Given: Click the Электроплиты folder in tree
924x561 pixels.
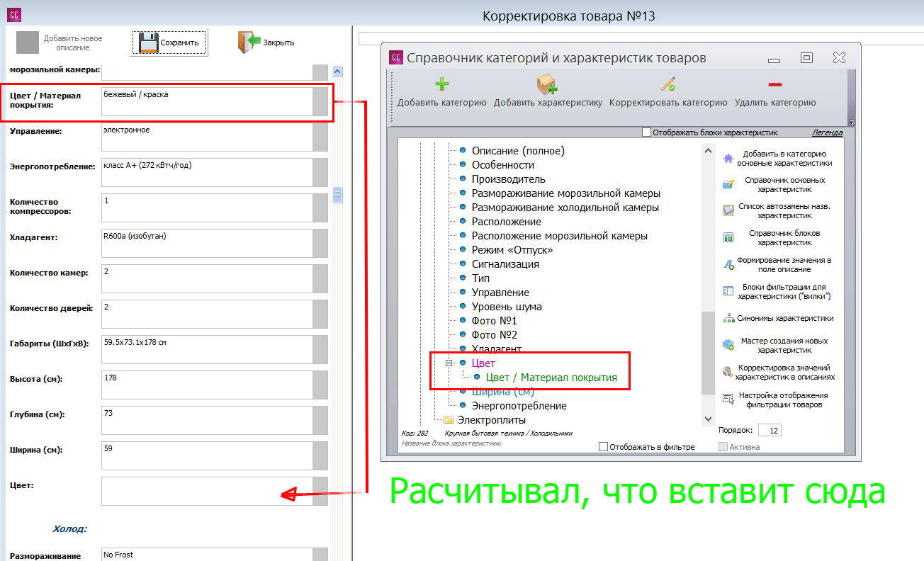Looking at the screenshot, I should coord(490,420).
